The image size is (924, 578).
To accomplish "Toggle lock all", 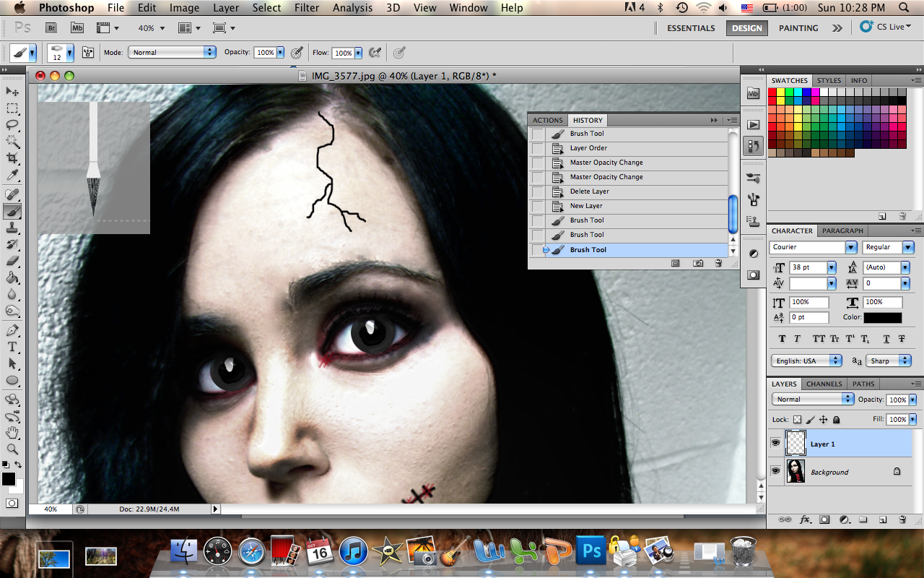I will (836, 419).
